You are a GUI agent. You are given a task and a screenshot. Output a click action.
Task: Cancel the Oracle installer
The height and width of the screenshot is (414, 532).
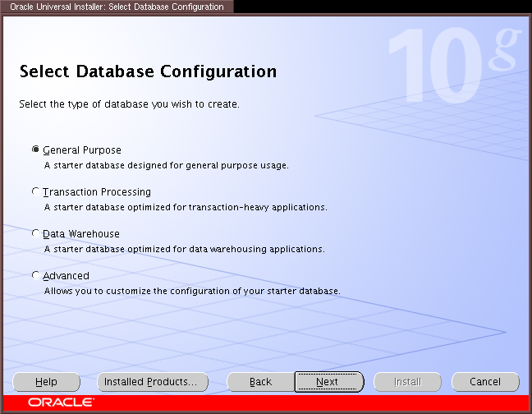pyautogui.click(x=485, y=382)
